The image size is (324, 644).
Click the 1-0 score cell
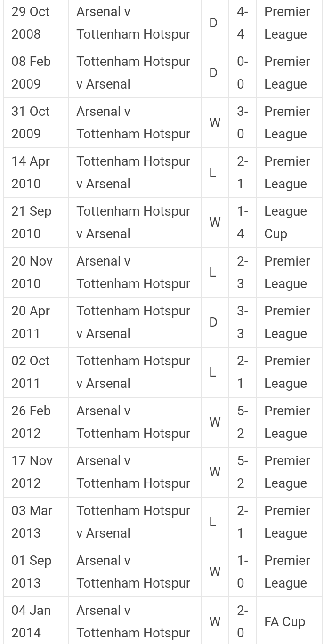click(x=242, y=572)
